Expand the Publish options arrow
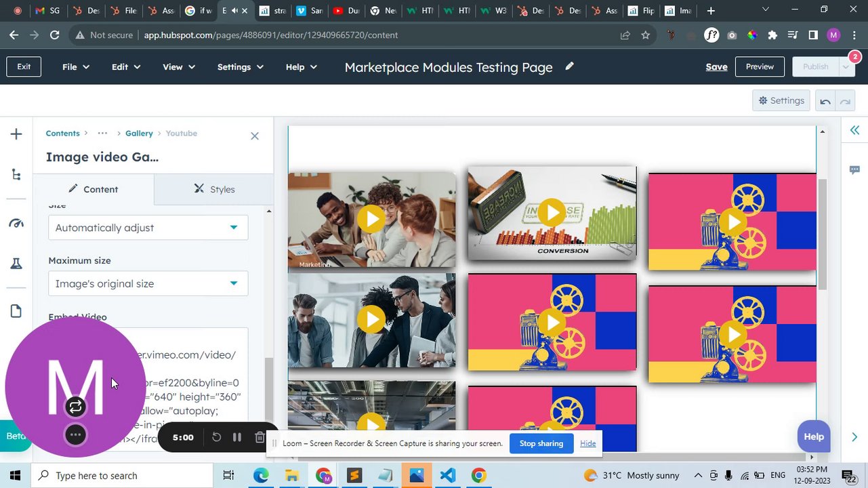This screenshot has height=488, width=868. (846, 66)
